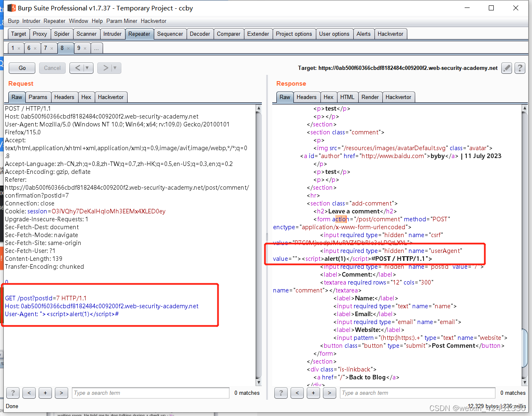Open response search options with the plus button
The width and height of the screenshot is (532, 416).
tap(313, 393)
